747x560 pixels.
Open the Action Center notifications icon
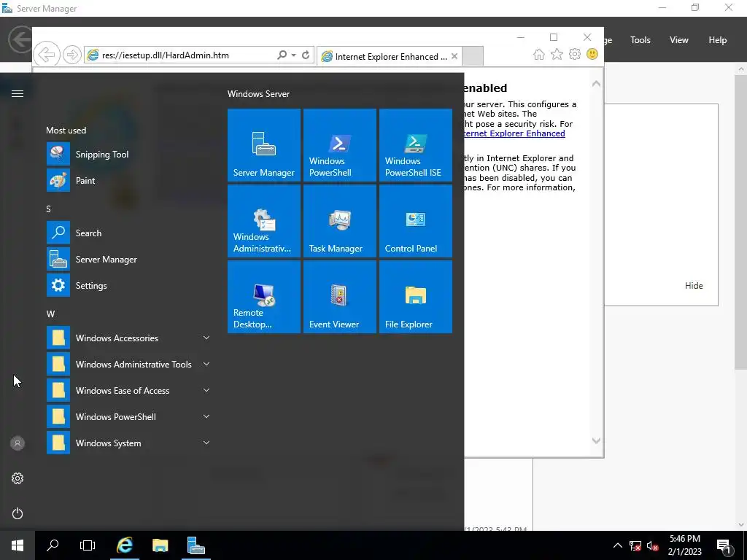tap(724, 545)
